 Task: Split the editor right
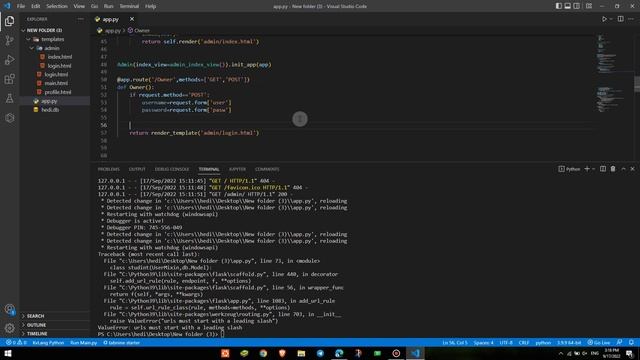[620, 19]
